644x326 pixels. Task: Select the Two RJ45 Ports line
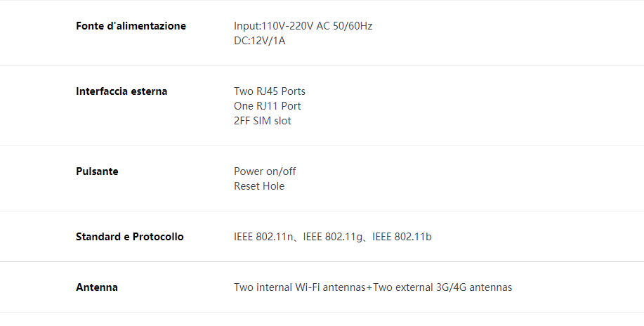(270, 91)
